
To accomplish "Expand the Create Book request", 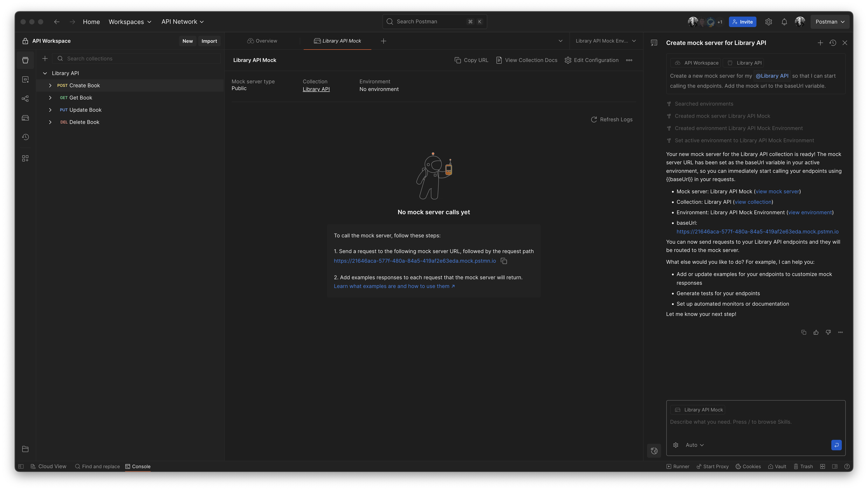I will coord(50,86).
